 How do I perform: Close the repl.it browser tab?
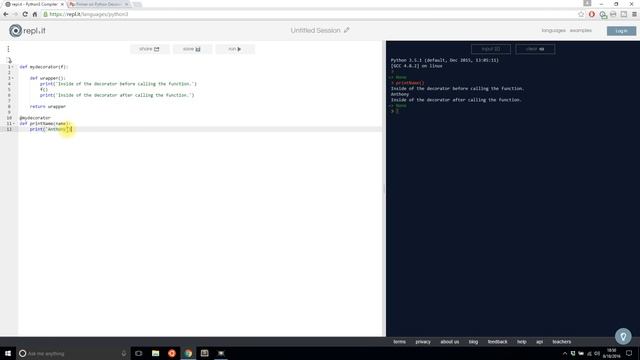pos(62,4)
